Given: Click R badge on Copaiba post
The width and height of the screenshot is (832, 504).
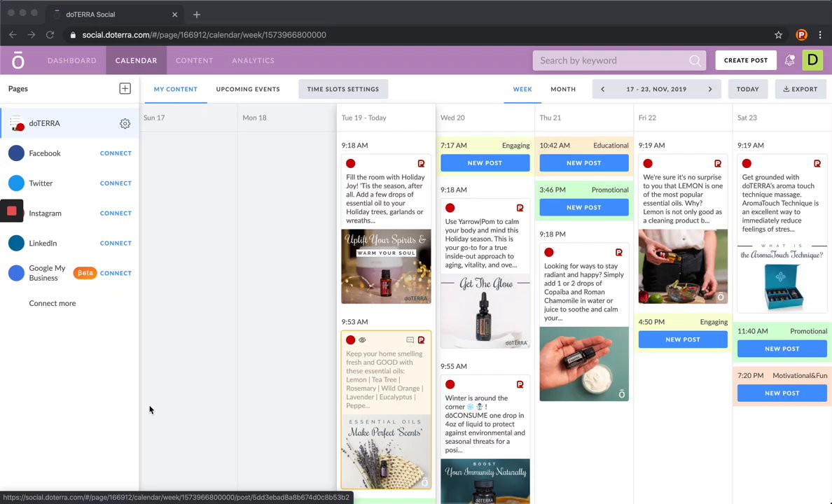Looking at the screenshot, I should click(x=618, y=253).
